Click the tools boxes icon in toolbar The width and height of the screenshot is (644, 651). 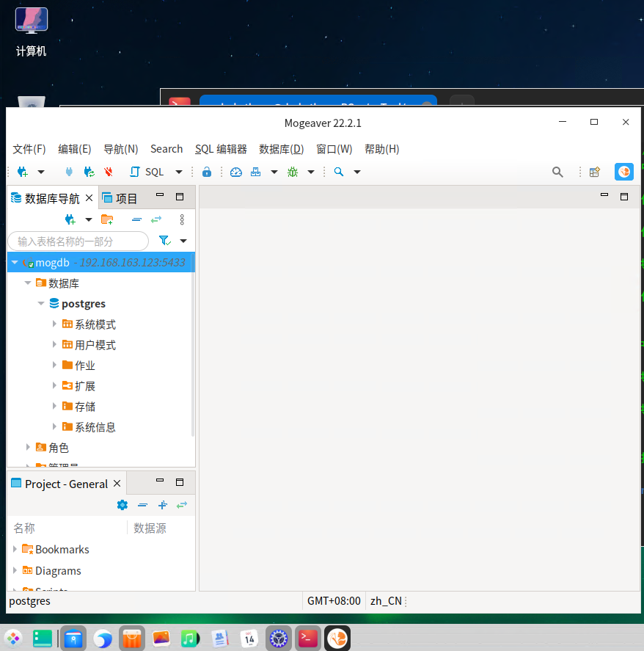click(255, 172)
